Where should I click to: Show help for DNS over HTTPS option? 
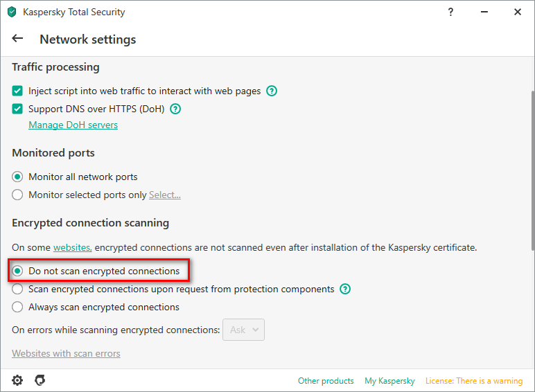(175, 109)
